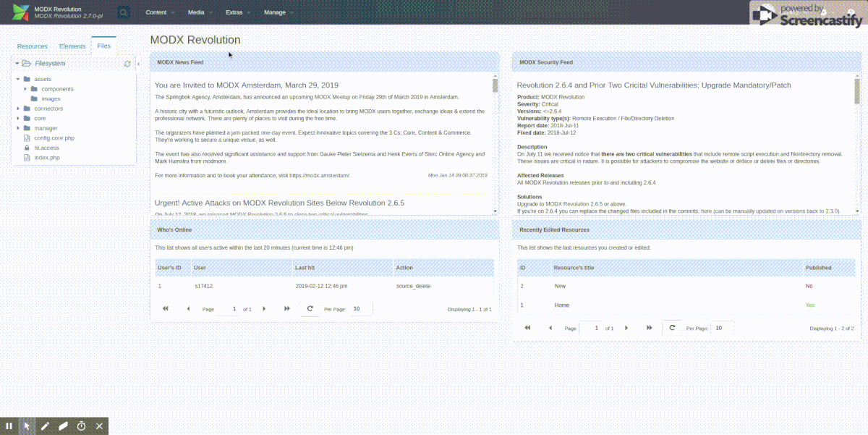
Task: Select the pen drawing tool in Screencastify bar
Action: pos(45,426)
